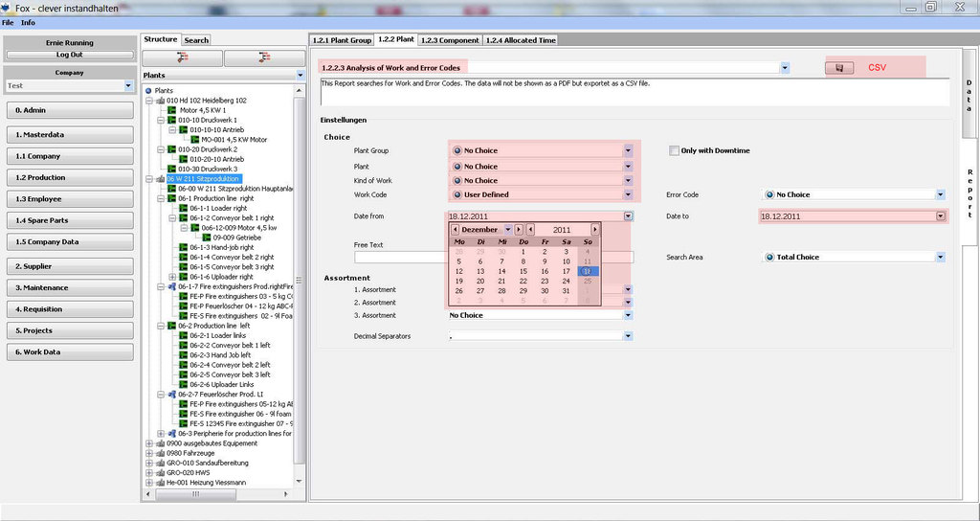Viewport: 980px width, 521px height.
Task: Expand the 0900 ausgebautes Equipement node
Action: point(148,443)
